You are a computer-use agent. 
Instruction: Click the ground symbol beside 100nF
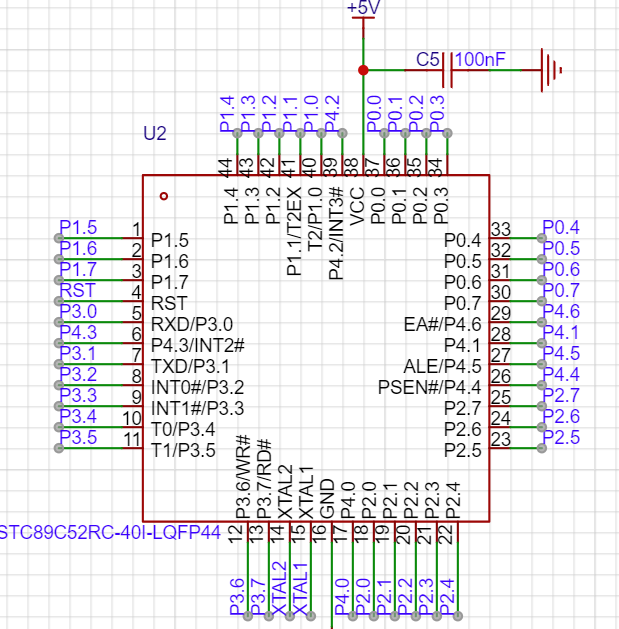[x=551, y=70]
